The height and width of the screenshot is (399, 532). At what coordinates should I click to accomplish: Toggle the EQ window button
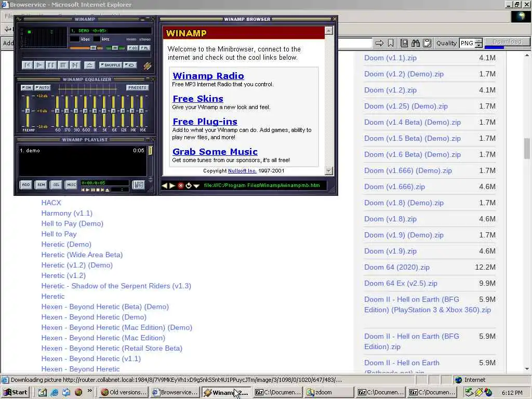[133, 48]
